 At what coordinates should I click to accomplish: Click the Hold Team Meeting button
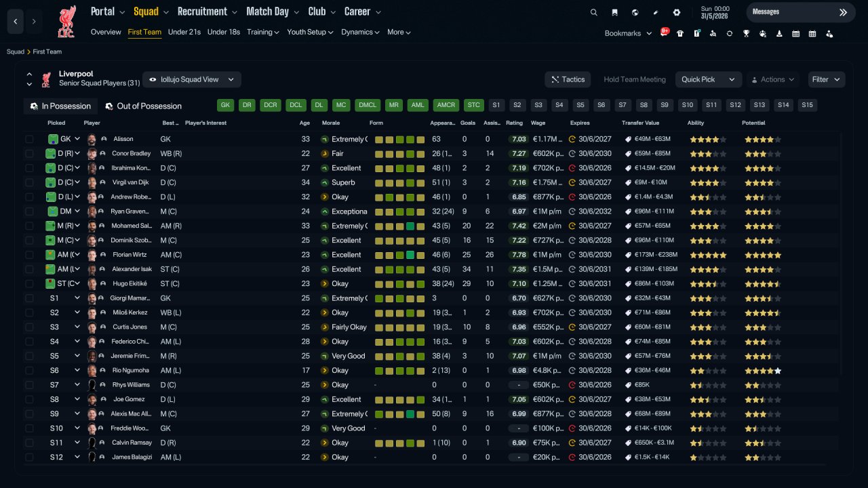634,79
